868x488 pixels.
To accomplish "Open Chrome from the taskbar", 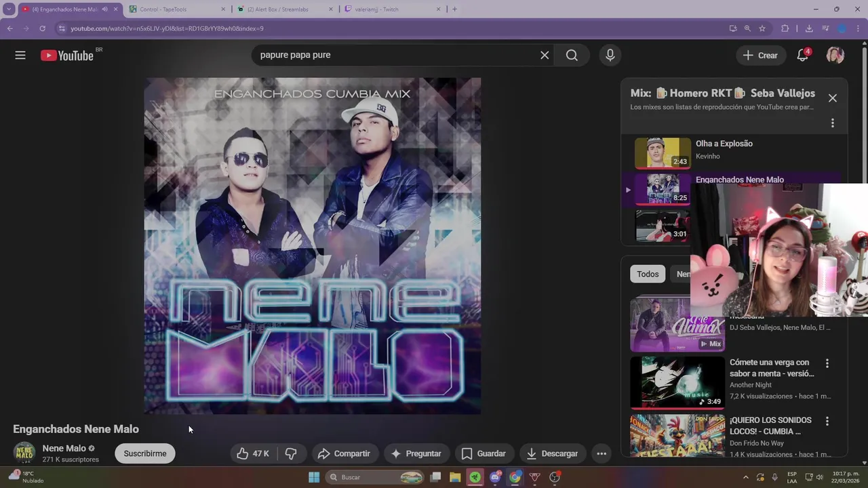I will [515, 477].
